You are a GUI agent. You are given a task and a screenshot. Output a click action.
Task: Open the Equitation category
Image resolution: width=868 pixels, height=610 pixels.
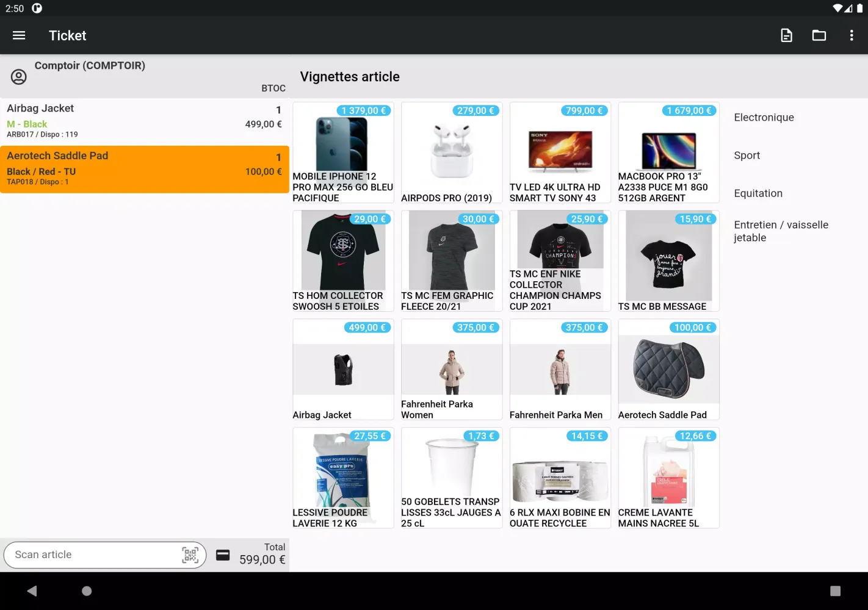[758, 193]
